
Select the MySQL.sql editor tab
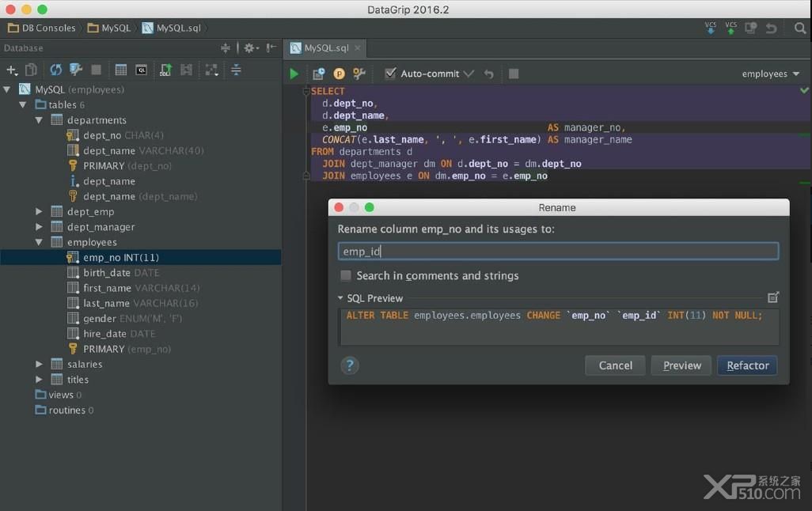coord(326,48)
